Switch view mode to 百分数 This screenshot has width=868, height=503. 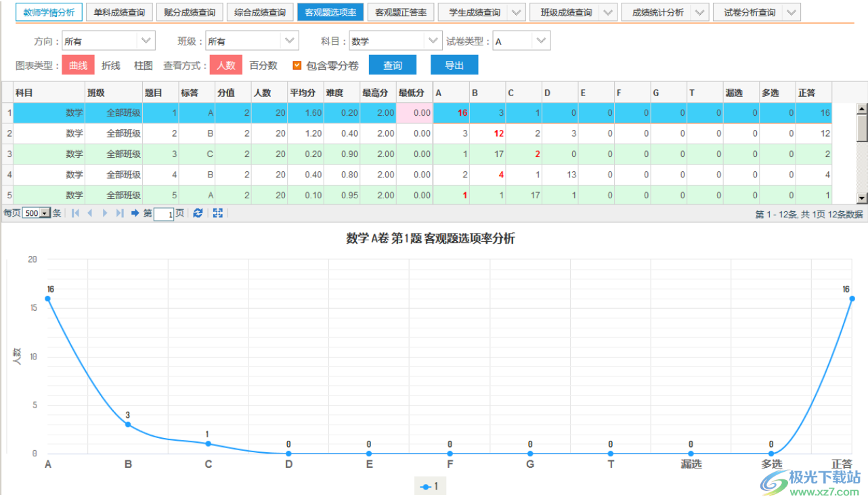click(x=263, y=66)
